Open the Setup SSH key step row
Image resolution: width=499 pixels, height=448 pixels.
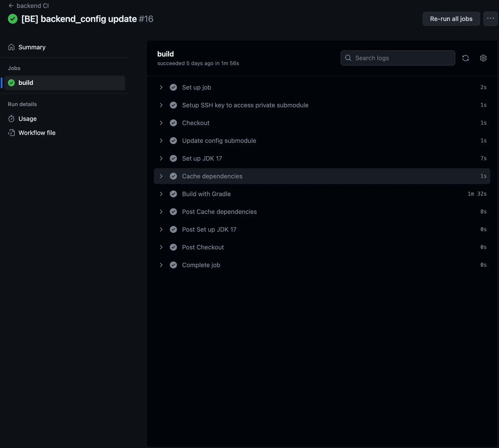[245, 105]
